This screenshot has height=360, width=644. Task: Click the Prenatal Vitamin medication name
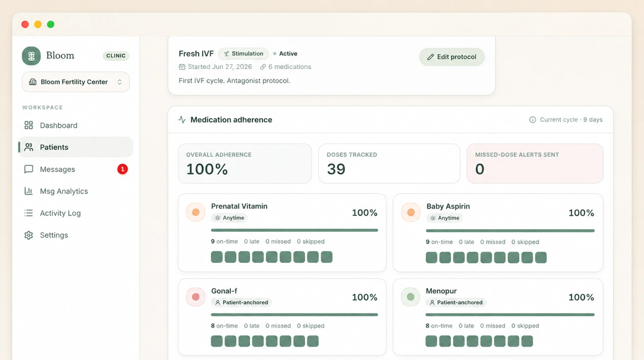click(239, 206)
